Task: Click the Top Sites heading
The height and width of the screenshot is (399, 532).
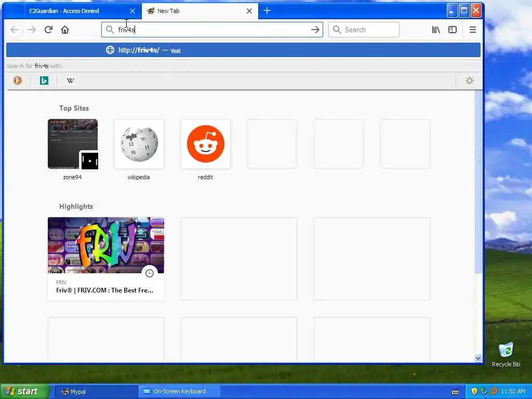Action: click(74, 108)
